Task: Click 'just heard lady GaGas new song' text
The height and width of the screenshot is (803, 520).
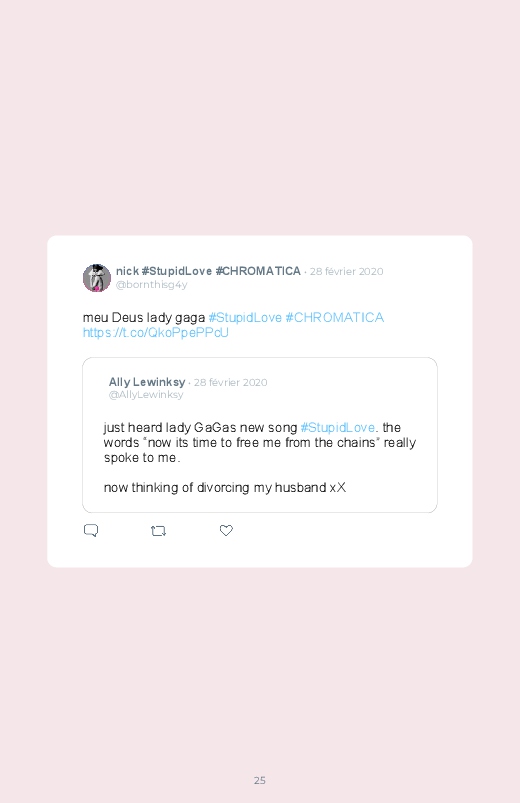Action: click(x=200, y=428)
